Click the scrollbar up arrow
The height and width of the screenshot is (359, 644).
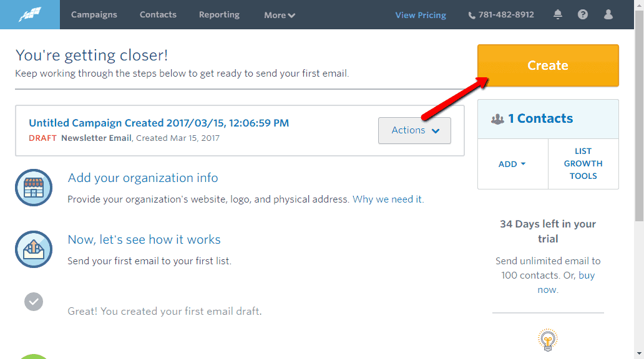(x=639, y=5)
